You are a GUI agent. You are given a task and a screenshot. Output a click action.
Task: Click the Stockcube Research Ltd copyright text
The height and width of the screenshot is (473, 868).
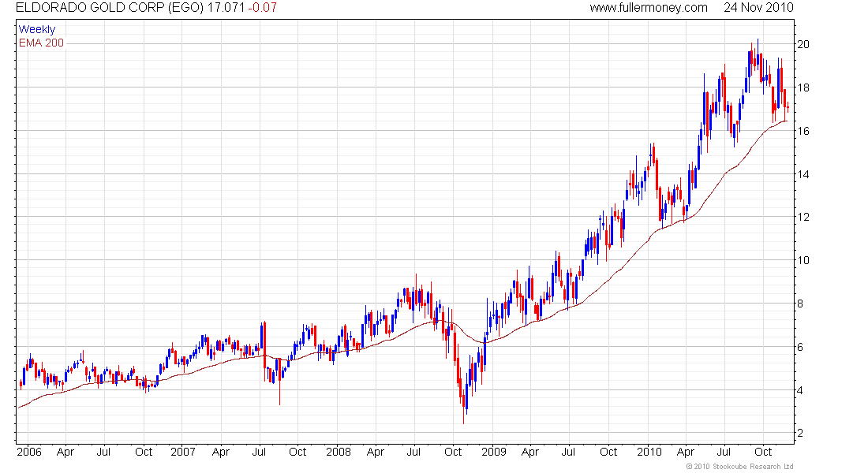[739, 467]
